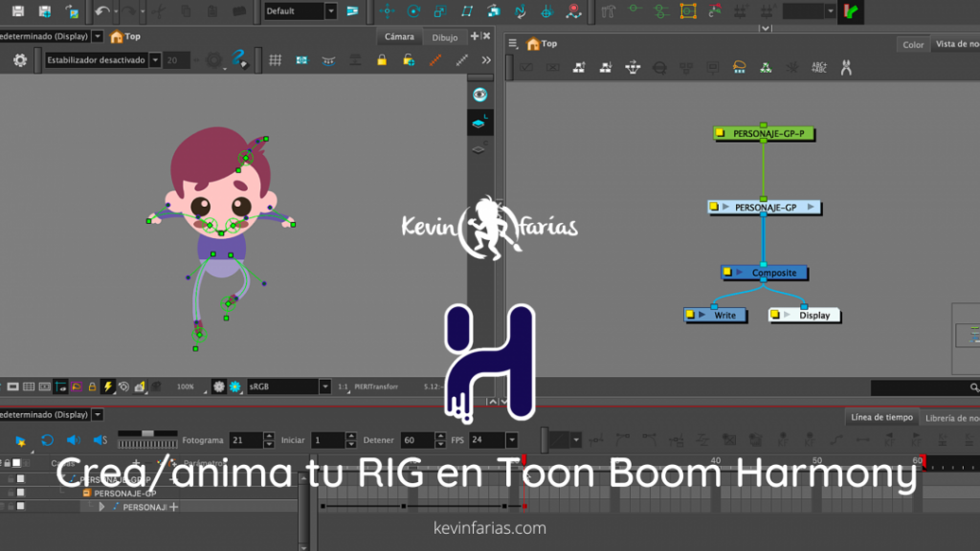The image size is (980, 551).
Task: Toggle the eye render view button
Action: point(479,95)
